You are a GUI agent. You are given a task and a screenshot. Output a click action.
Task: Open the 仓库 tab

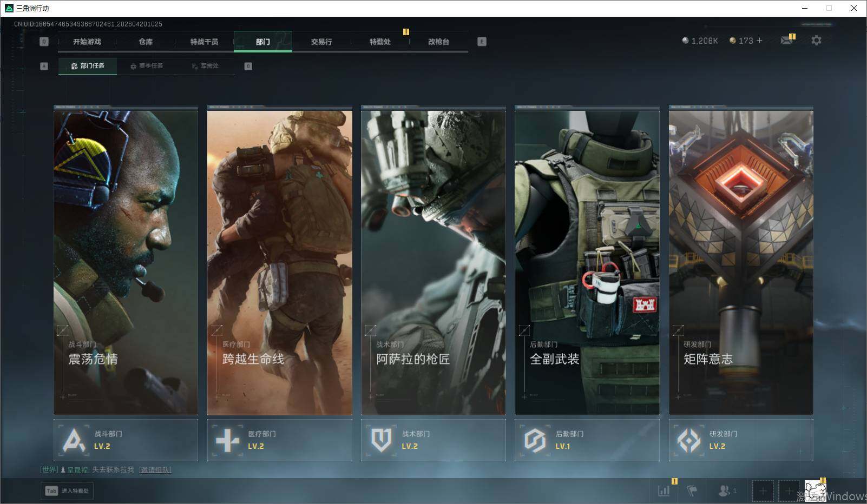pyautogui.click(x=146, y=42)
